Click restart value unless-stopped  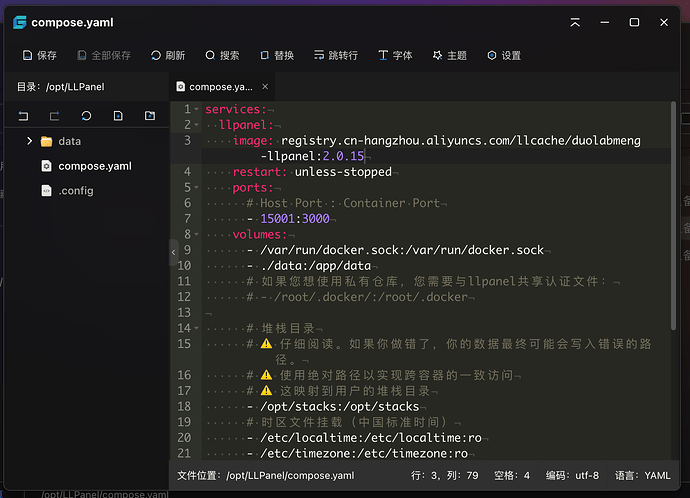343,172
